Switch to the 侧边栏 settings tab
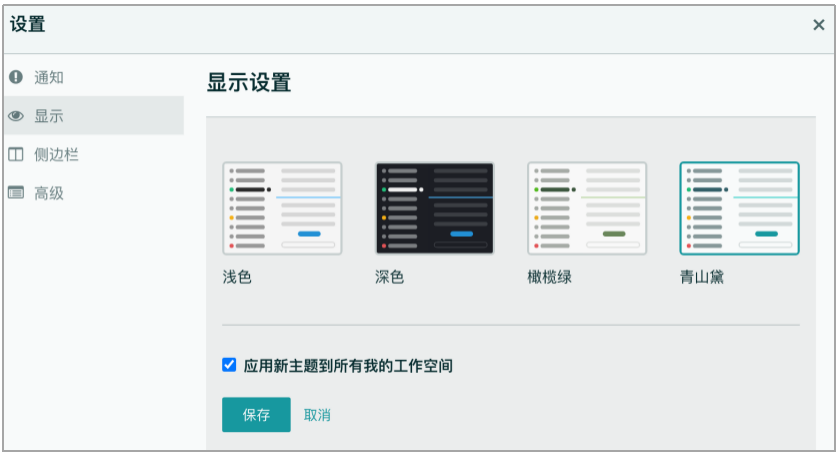The image size is (840, 456). pos(93,154)
